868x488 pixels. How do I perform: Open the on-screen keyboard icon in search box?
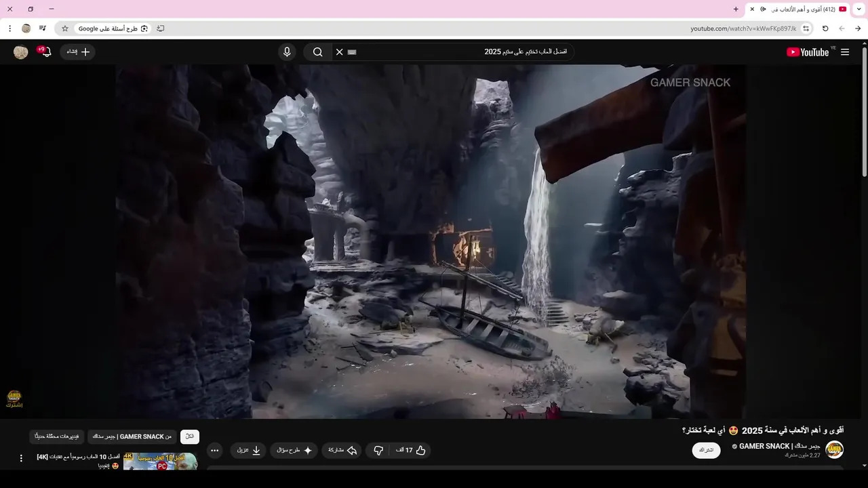pyautogui.click(x=352, y=52)
